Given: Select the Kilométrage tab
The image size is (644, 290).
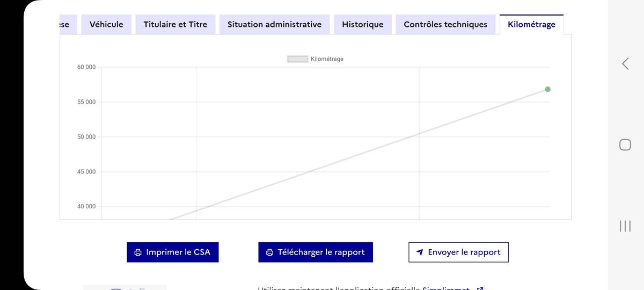Looking at the screenshot, I should coord(531,25).
